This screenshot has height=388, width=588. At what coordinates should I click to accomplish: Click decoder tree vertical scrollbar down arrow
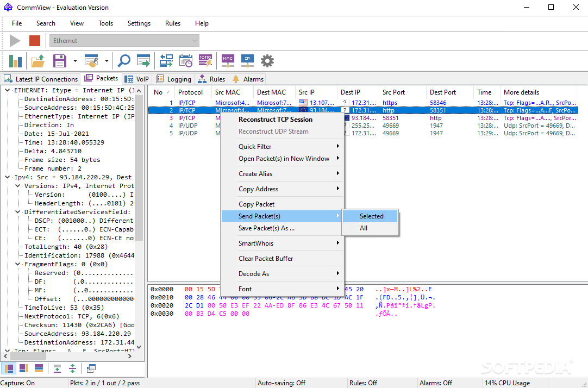[139, 347]
